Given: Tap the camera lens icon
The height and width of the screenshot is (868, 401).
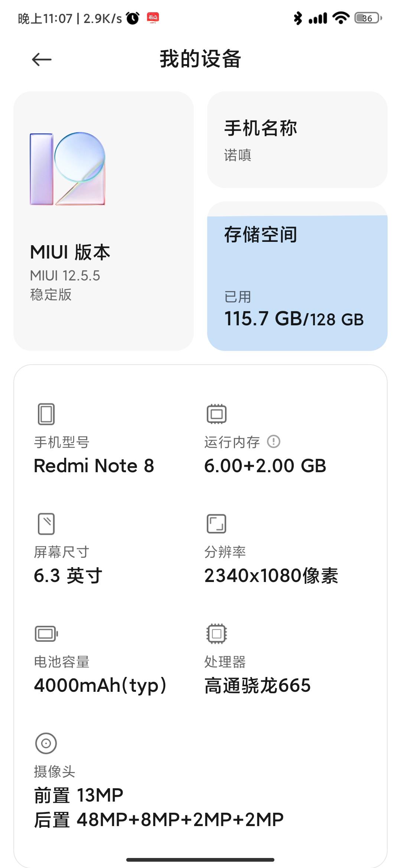Looking at the screenshot, I should (46, 743).
